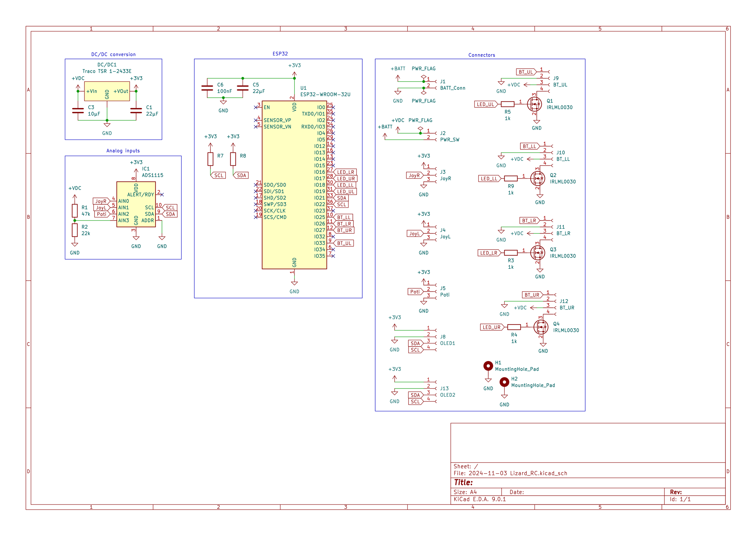The width and height of the screenshot is (756, 535).
Task: Click the Q1 IRLML0030 MOSFET symbol
Action: (x=534, y=104)
